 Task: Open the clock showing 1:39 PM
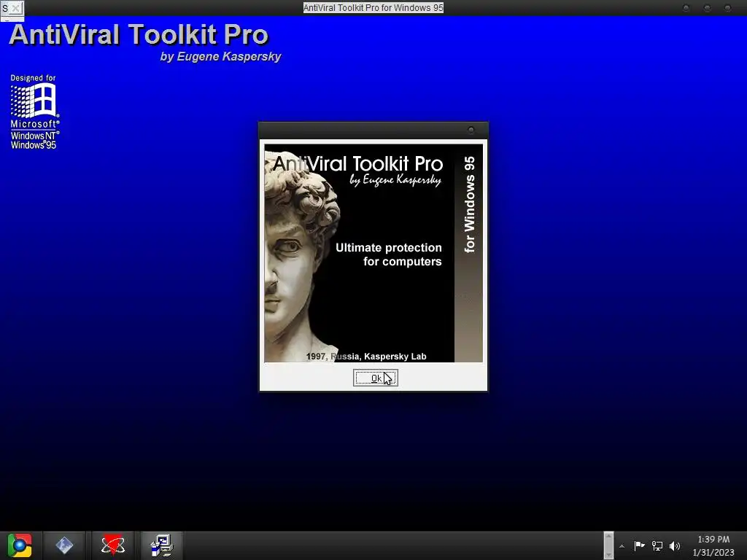pos(713,545)
